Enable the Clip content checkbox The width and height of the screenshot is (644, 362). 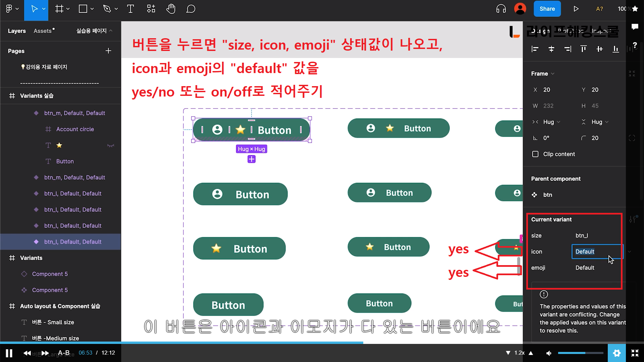pyautogui.click(x=535, y=154)
